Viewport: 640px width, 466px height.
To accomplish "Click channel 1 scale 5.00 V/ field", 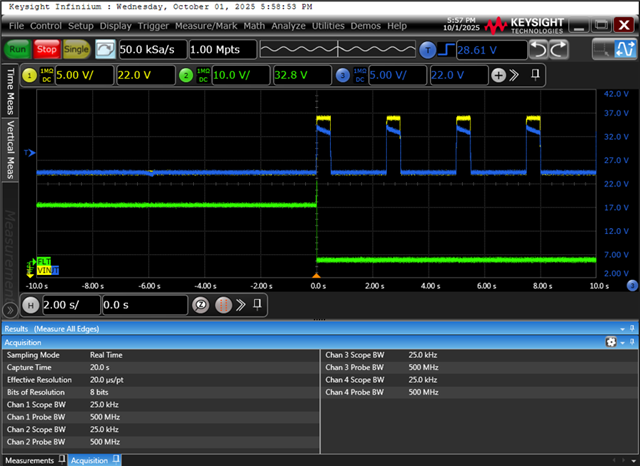I will [84, 75].
